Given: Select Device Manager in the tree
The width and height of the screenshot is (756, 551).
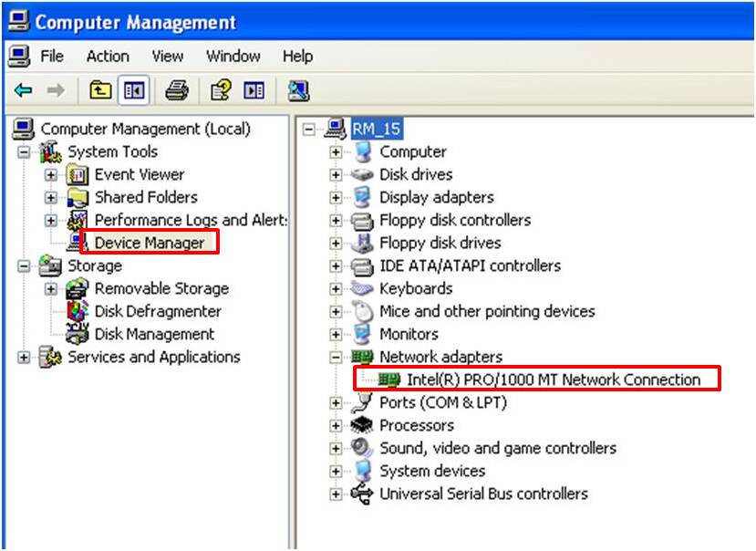Looking at the screenshot, I should point(150,243).
